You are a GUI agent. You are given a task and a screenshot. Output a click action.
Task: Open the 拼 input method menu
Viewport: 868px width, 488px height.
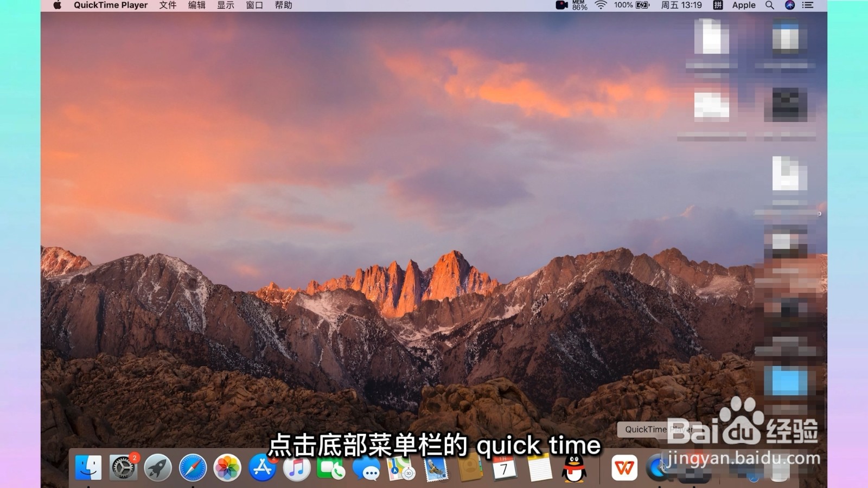pyautogui.click(x=718, y=5)
